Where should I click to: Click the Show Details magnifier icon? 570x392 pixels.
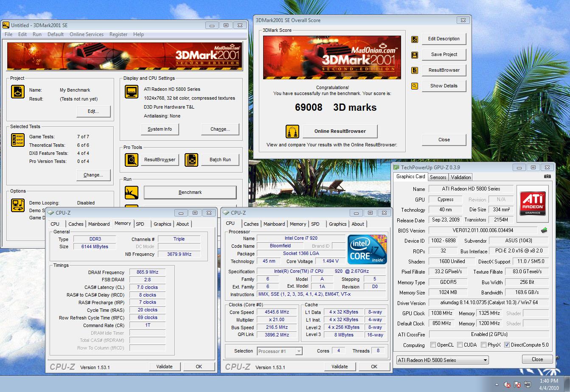click(x=415, y=86)
